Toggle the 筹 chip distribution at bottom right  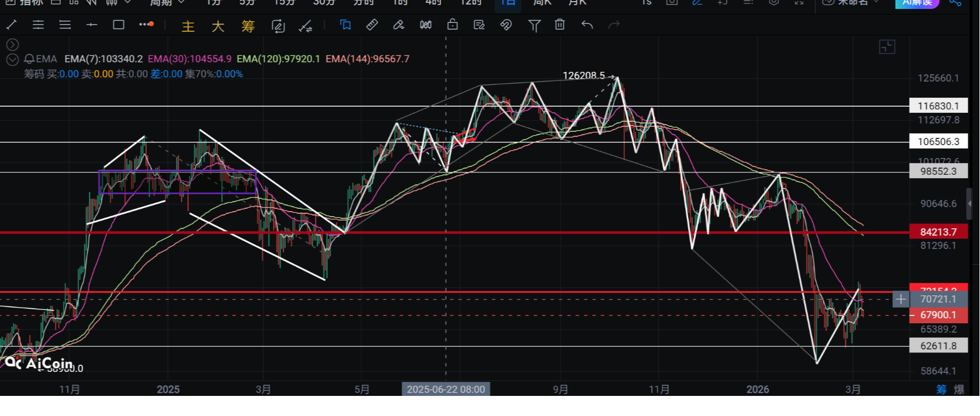click(x=941, y=389)
